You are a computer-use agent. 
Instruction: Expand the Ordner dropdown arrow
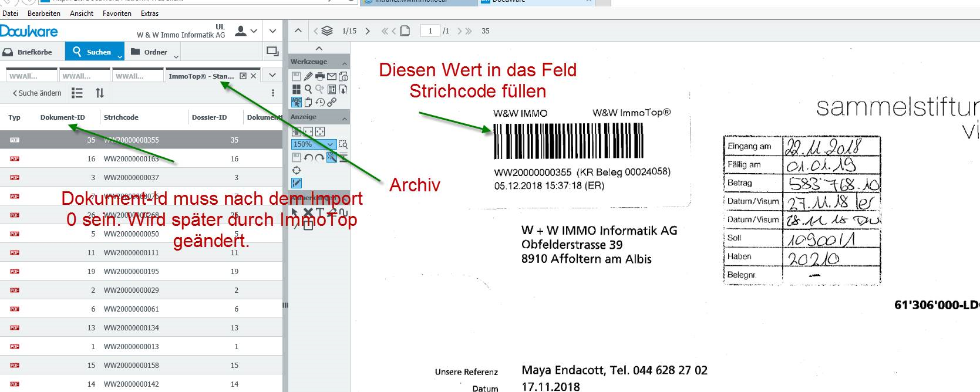click(176, 56)
